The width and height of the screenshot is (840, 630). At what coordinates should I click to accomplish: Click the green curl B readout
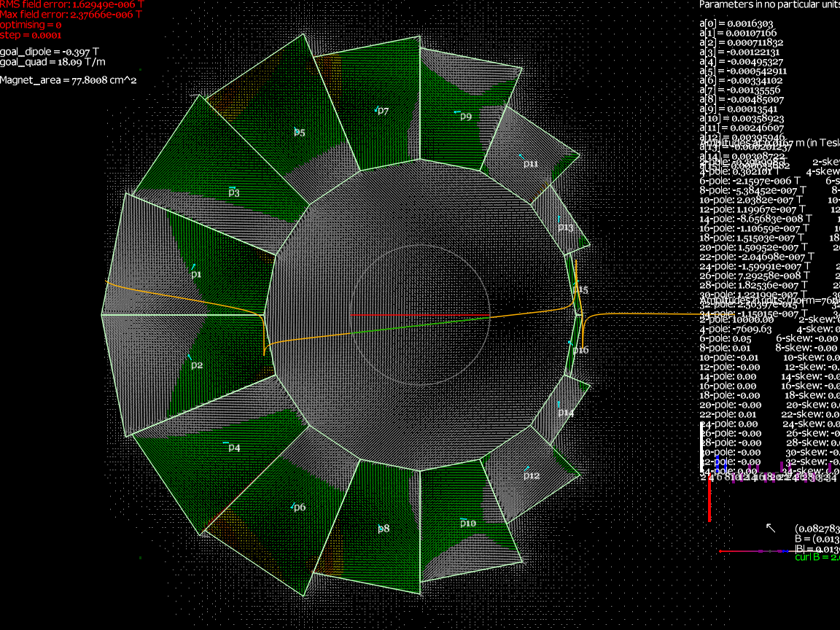817,558
